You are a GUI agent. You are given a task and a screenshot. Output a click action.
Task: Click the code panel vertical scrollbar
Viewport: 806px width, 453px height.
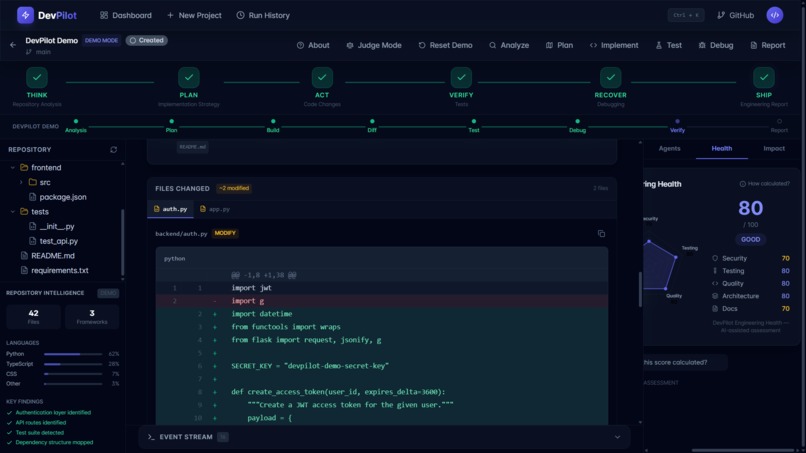coord(640,289)
